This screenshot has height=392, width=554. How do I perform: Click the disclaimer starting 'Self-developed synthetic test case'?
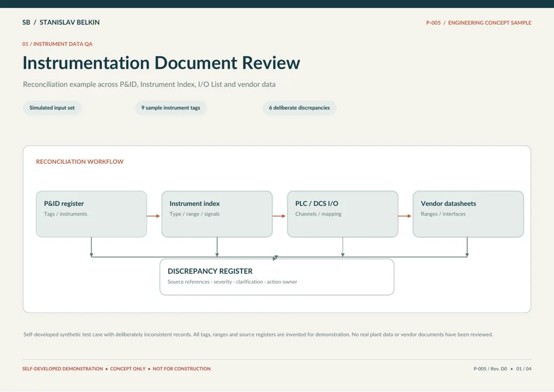point(258,334)
